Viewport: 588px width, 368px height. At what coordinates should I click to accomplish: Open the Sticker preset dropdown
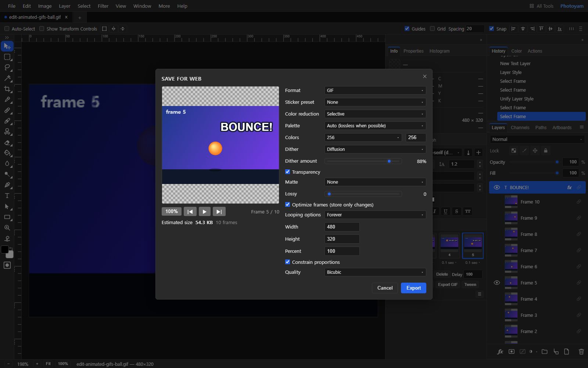[375, 102]
